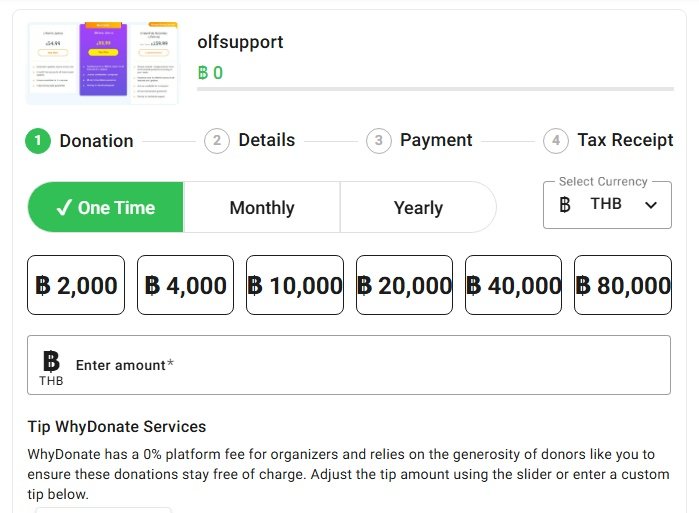The height and width of the screenshot is (513, 699).
Task: Go to the Payment step label
Action: tap(436, 140)
